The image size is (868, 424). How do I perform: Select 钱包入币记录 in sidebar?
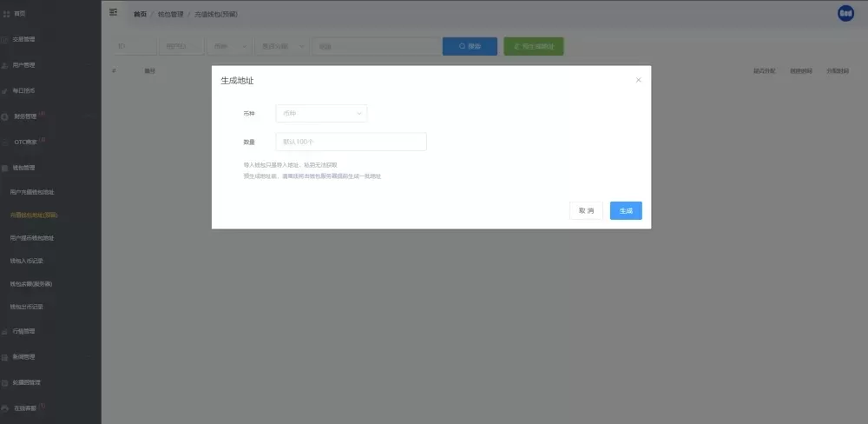pos(26,261)
